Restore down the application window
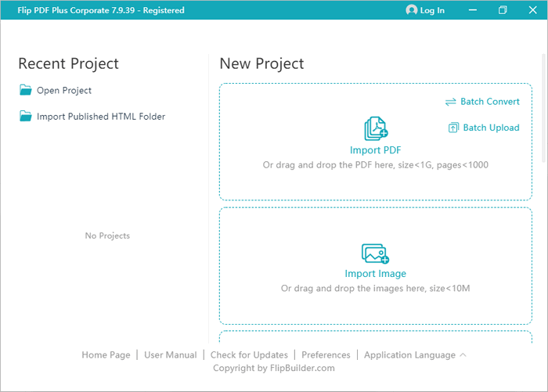This screenshot has height=392, width=548. tap(503, 10)
